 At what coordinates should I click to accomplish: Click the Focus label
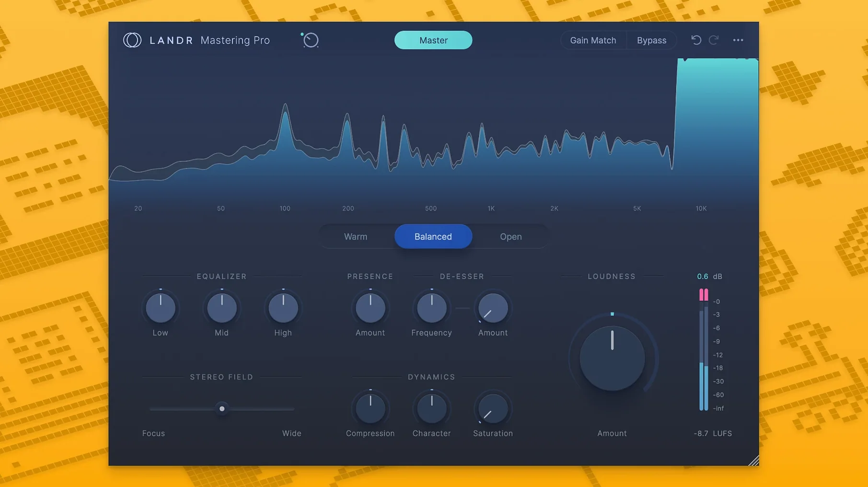click(x=153, y=433)
